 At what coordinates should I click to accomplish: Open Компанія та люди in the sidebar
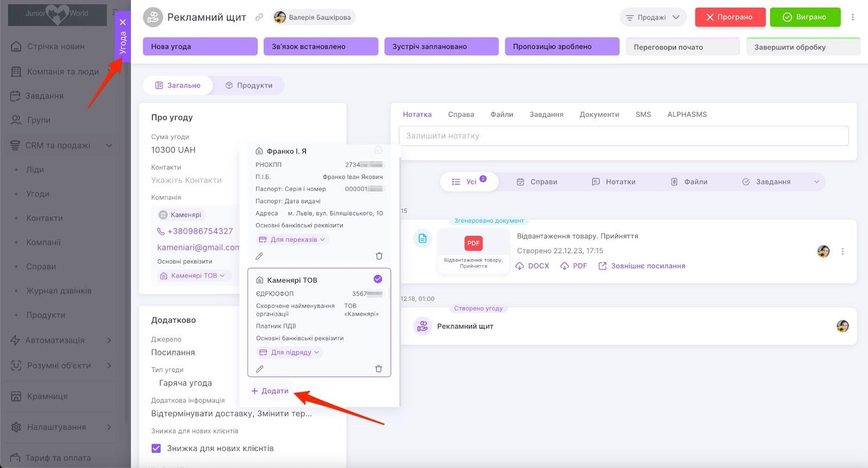click(55, 72)
